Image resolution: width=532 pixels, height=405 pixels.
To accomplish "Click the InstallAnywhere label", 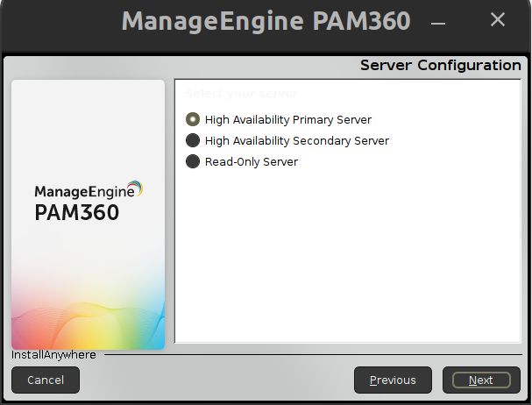I will (x=53, y=355).
